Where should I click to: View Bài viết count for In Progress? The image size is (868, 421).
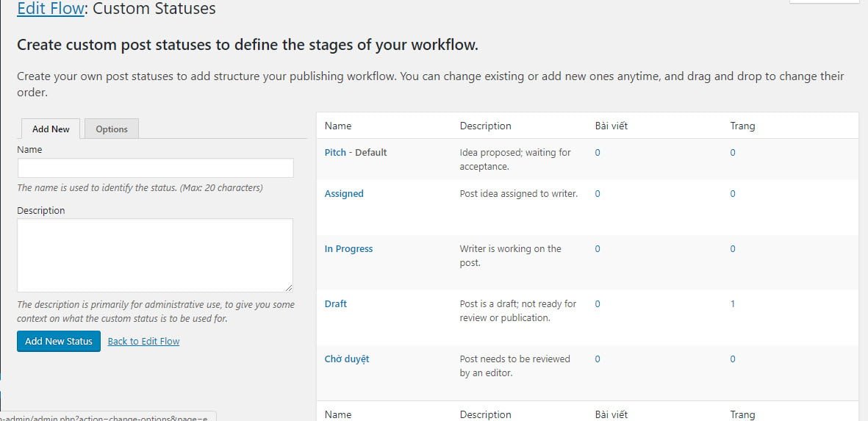[x=598, y=249]
